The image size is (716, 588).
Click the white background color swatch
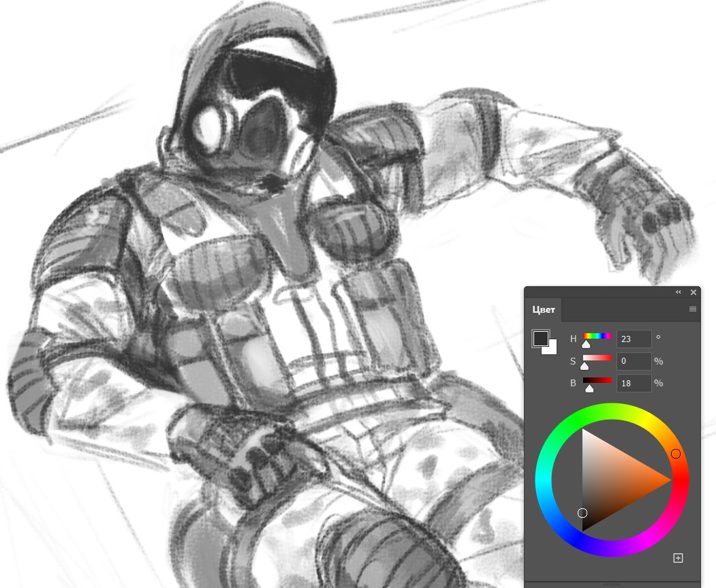[x=551, y=348]
